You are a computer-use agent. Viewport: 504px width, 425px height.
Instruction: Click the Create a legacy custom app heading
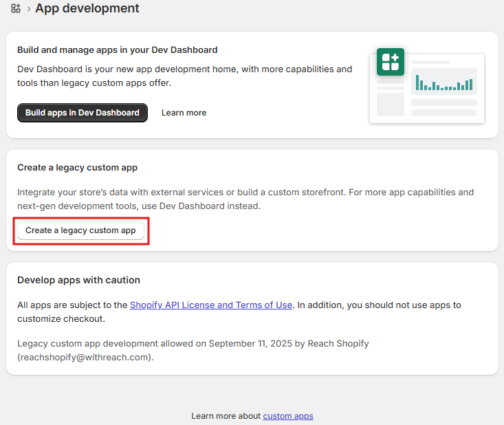78,168
